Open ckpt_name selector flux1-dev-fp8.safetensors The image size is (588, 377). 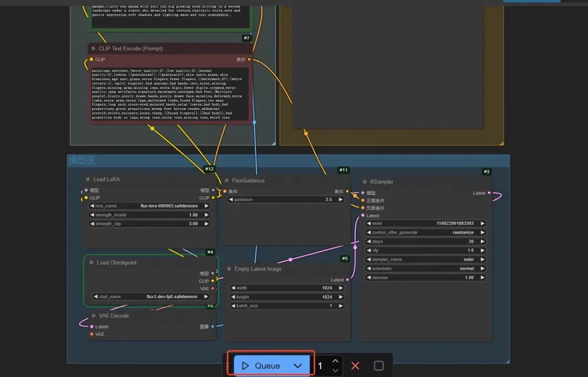pos(150,296)
